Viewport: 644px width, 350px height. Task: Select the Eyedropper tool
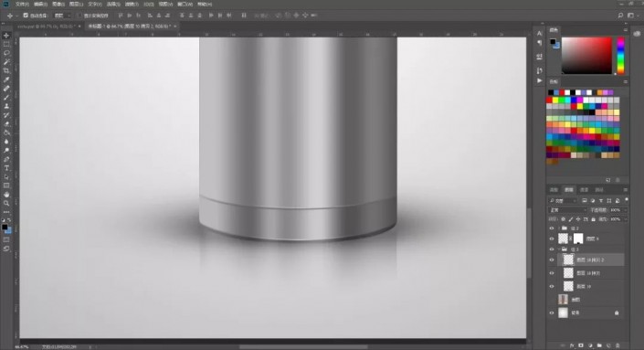pyautogui.click(x=6, y=80)
